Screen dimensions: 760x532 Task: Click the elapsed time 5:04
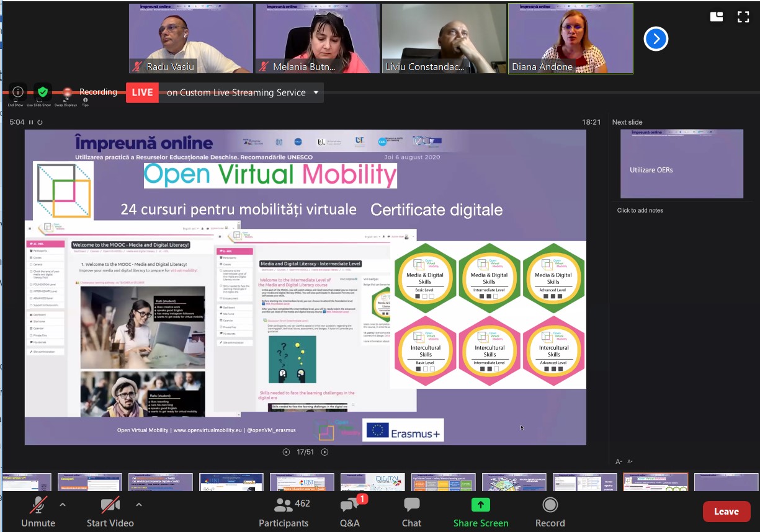[x=16, y=122]
